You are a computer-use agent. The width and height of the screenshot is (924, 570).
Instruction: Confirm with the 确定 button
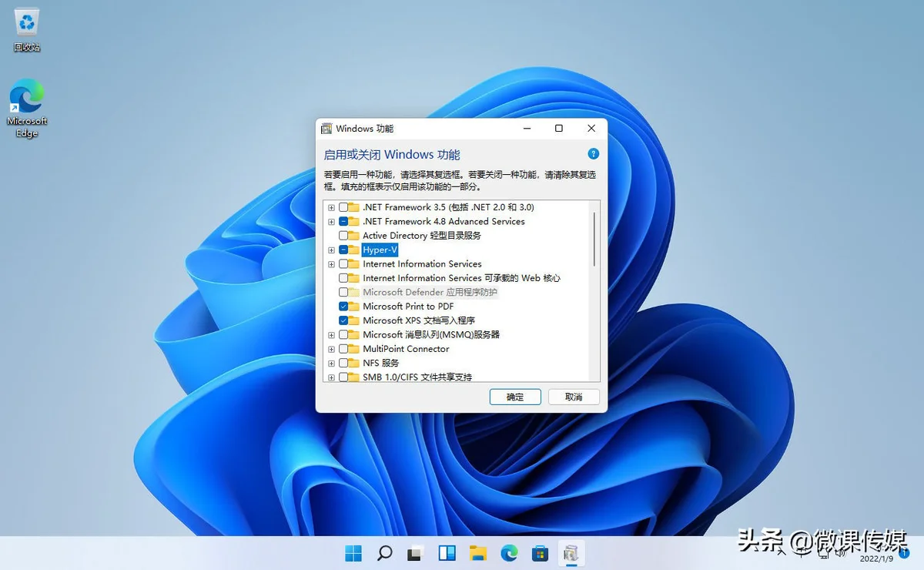point(515,397)
